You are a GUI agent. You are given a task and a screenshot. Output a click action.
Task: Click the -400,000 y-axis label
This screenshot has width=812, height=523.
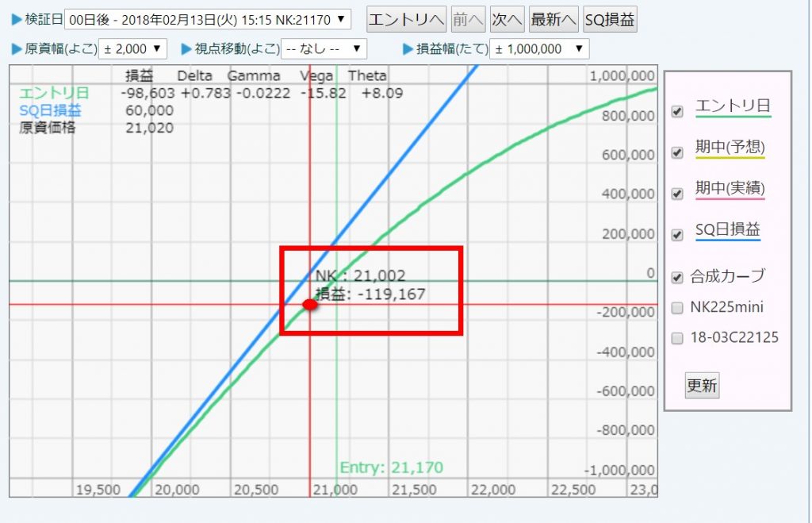(x=626, y=352)
